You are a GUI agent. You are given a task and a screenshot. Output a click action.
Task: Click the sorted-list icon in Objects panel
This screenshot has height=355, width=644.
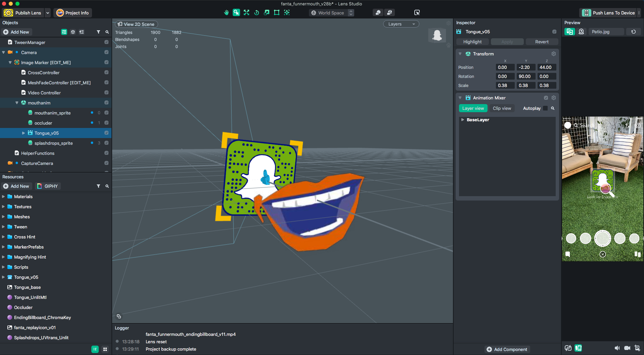coord(82,32)
